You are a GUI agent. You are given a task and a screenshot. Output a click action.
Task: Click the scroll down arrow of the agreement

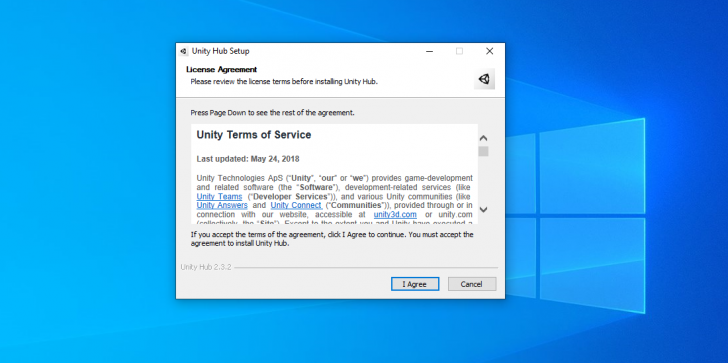(x=483, y=209)
